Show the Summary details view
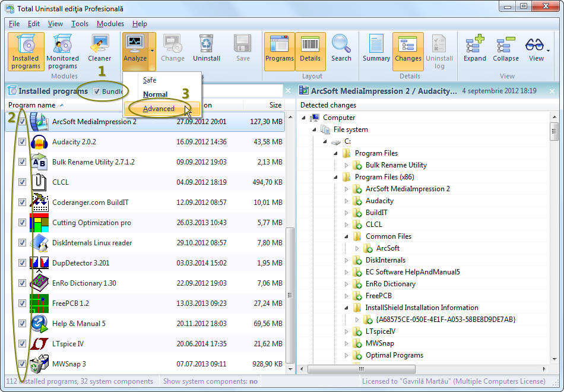The width and height of the screenshot is (564, 392). tap(376, 49)
